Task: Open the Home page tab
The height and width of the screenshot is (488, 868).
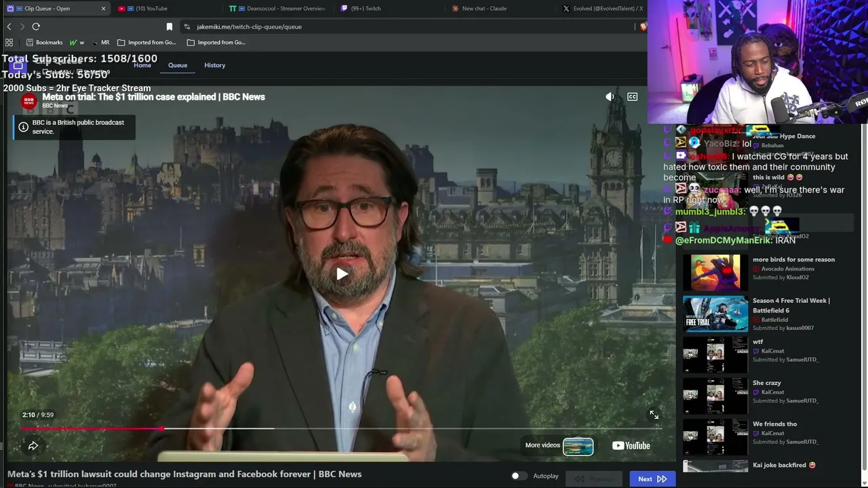Action: tap(142, 65)
